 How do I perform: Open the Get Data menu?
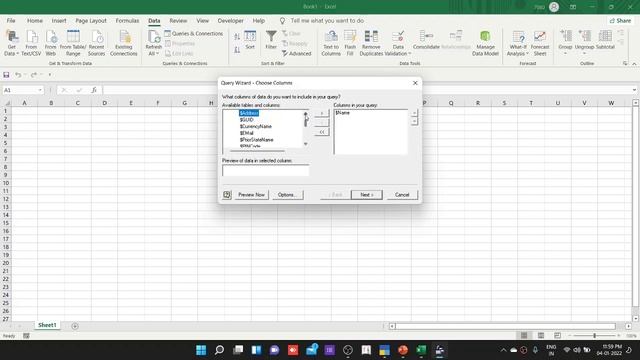(11, 43)
